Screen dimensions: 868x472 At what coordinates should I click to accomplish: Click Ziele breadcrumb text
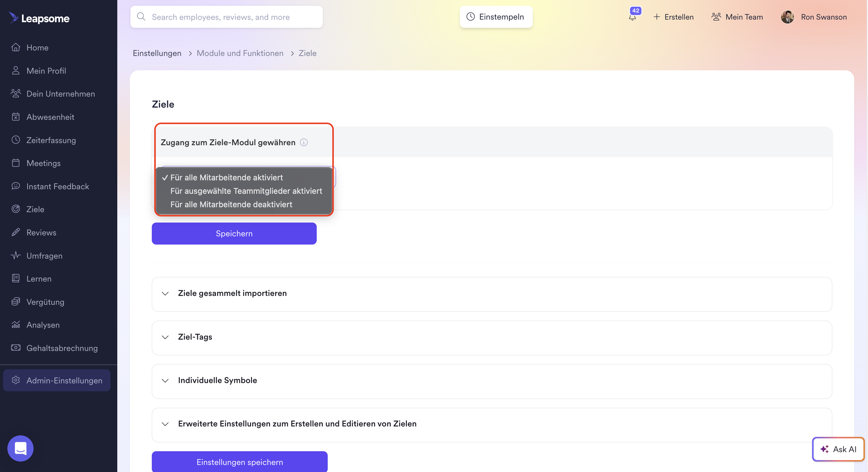pos(307,53)
